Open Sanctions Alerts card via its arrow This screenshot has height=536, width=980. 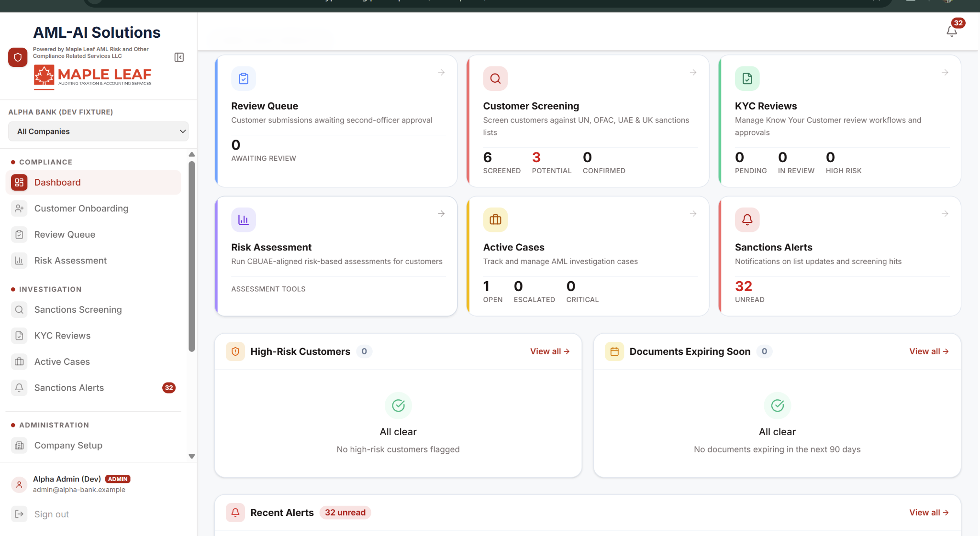(945, 214)
